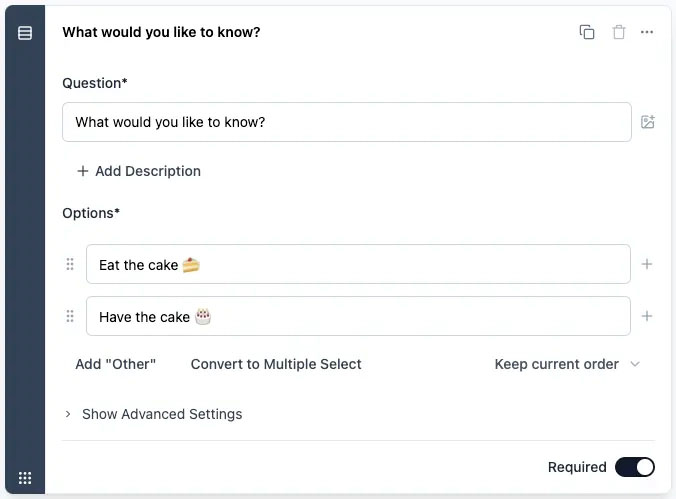Viewport: 676px width, 499px height.
Task: Toggle the Required switch off
Action: click(635, 467)
